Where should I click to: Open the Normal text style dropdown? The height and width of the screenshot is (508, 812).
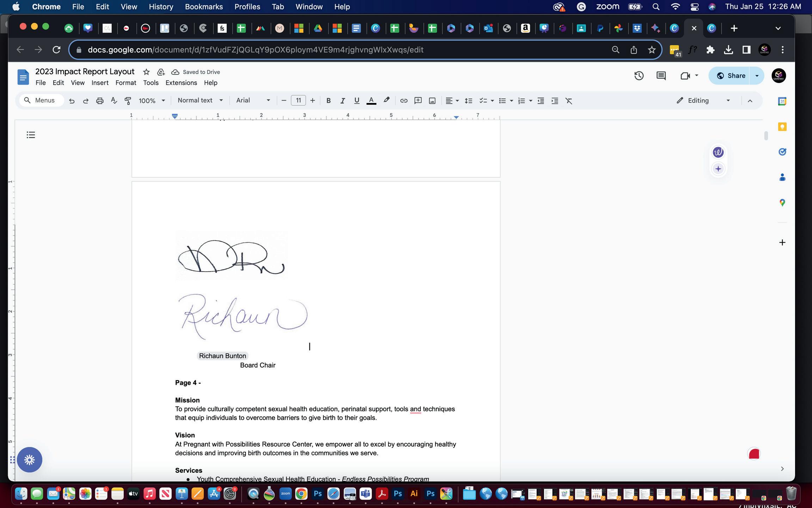pos(200,100)
